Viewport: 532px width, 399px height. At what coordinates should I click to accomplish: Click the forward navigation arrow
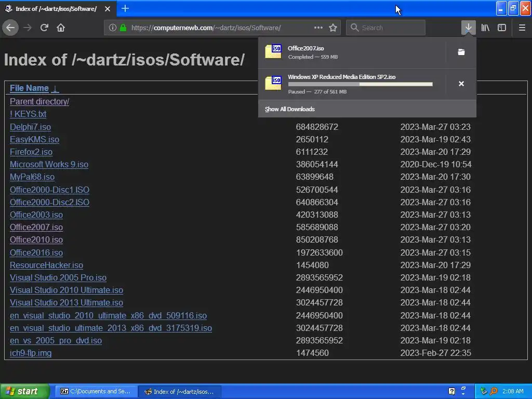point(28,28)
